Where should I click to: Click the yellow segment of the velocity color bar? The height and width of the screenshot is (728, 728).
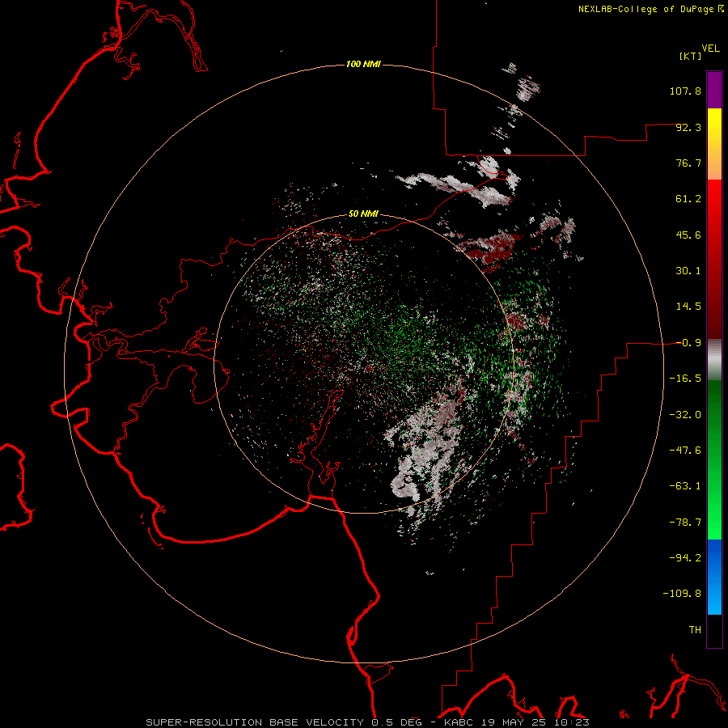point(714,144)
